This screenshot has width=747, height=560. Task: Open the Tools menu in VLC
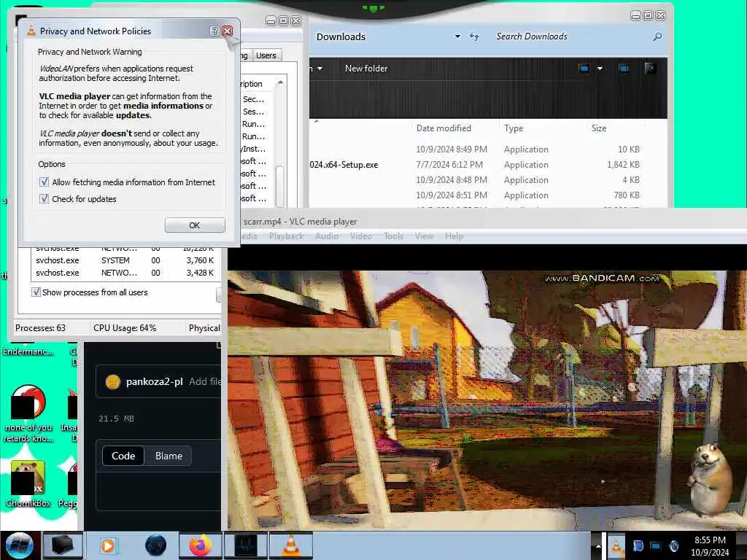tap(393, 236)
